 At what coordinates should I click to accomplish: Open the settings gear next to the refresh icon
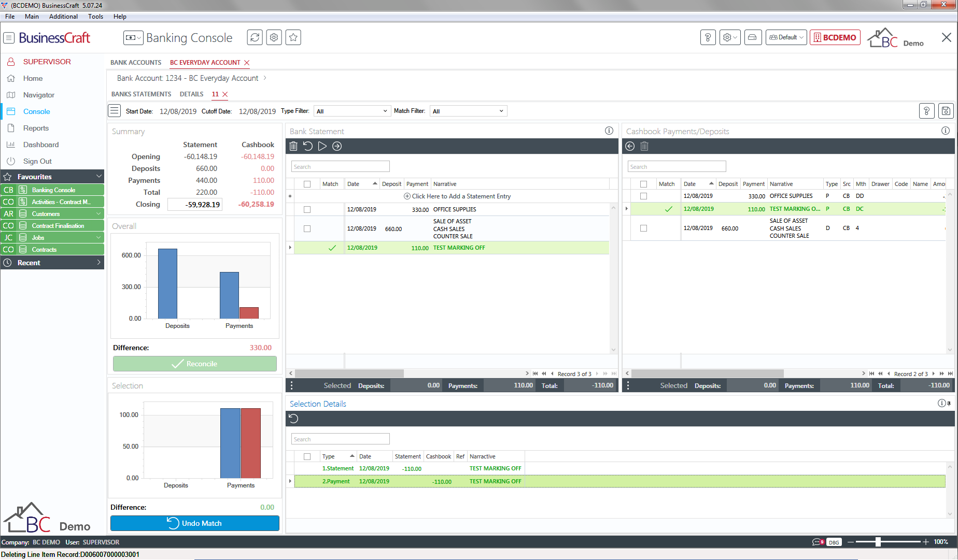pyautogui.click(x=274, y=37)
